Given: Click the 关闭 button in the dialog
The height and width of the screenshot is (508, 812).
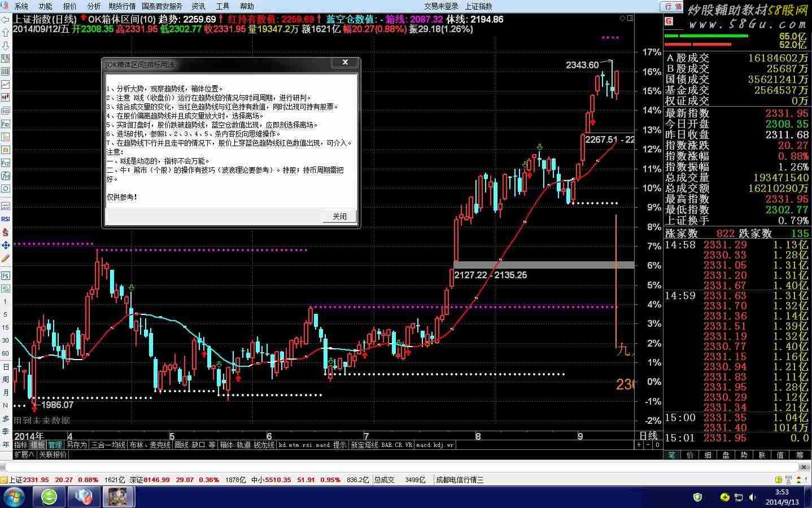Looking at the screenshot, I should (x=339, y=216).
